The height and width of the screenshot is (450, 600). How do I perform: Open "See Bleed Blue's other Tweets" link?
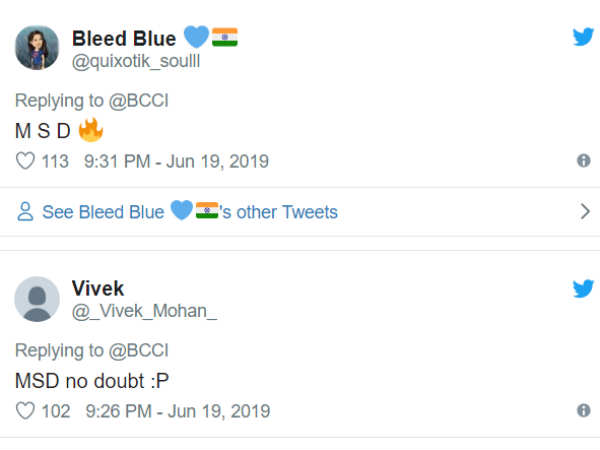coord(190,212)
